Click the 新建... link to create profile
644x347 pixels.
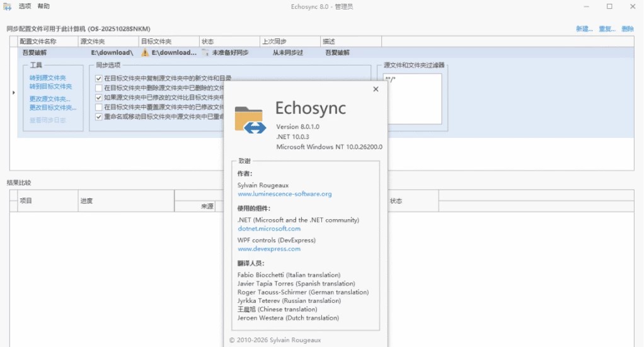tap(584, 29)
